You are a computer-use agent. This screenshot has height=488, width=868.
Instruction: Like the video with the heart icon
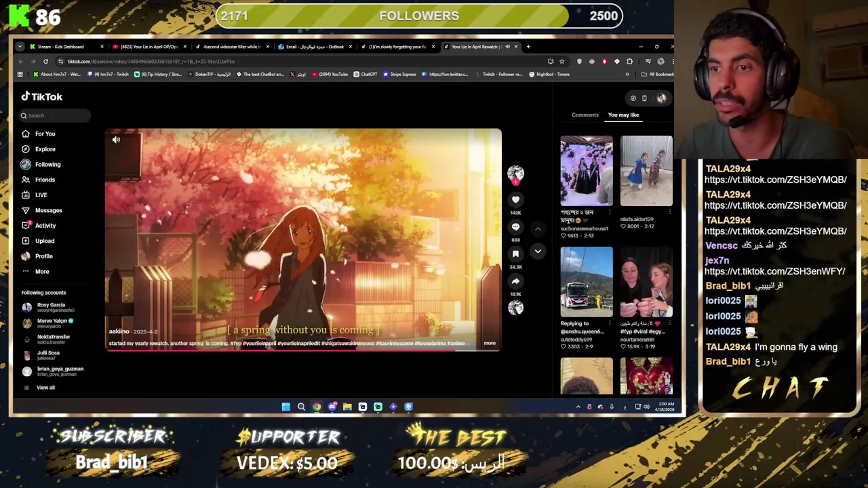point(515,200)
